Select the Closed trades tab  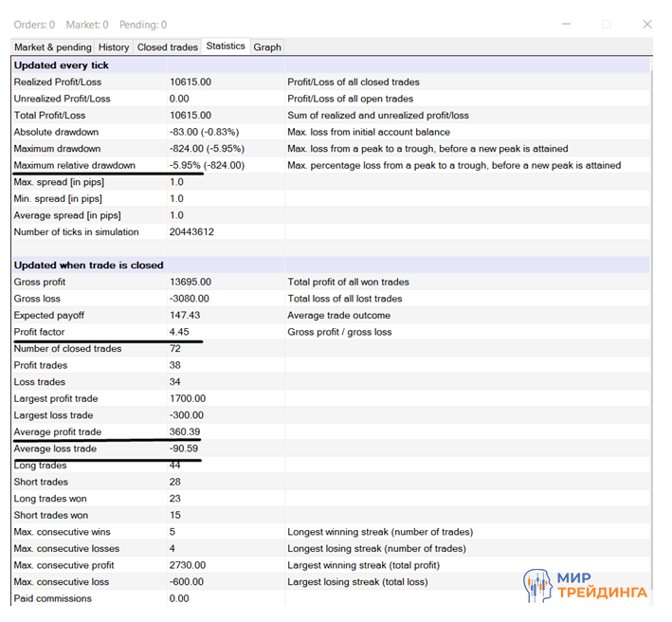(x=167, y=46)
